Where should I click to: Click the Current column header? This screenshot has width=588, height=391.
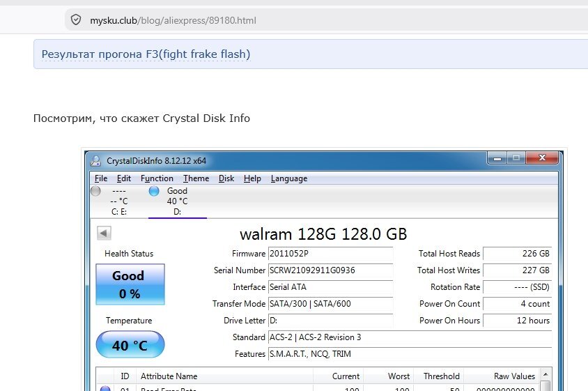pyautogui.click(x=338, y=376)
